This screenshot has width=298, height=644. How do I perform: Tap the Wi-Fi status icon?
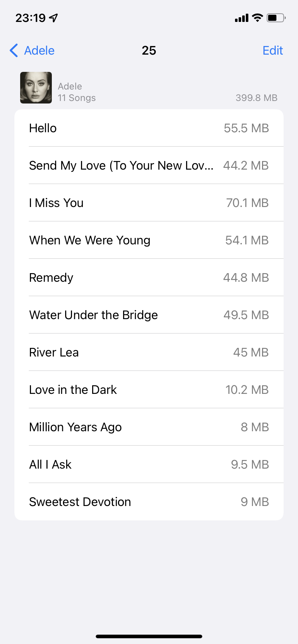(257, 18)
